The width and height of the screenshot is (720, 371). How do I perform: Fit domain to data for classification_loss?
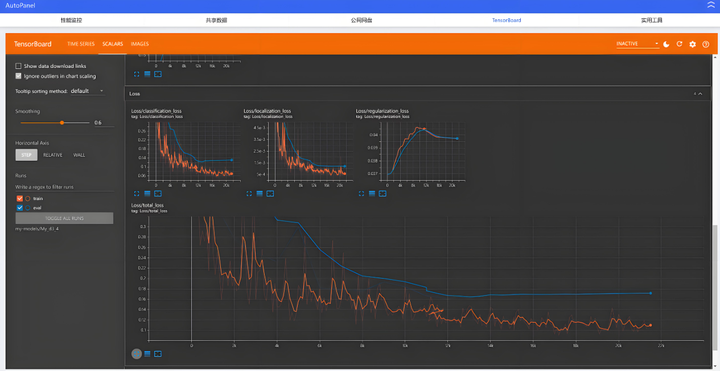click(158, 194)
